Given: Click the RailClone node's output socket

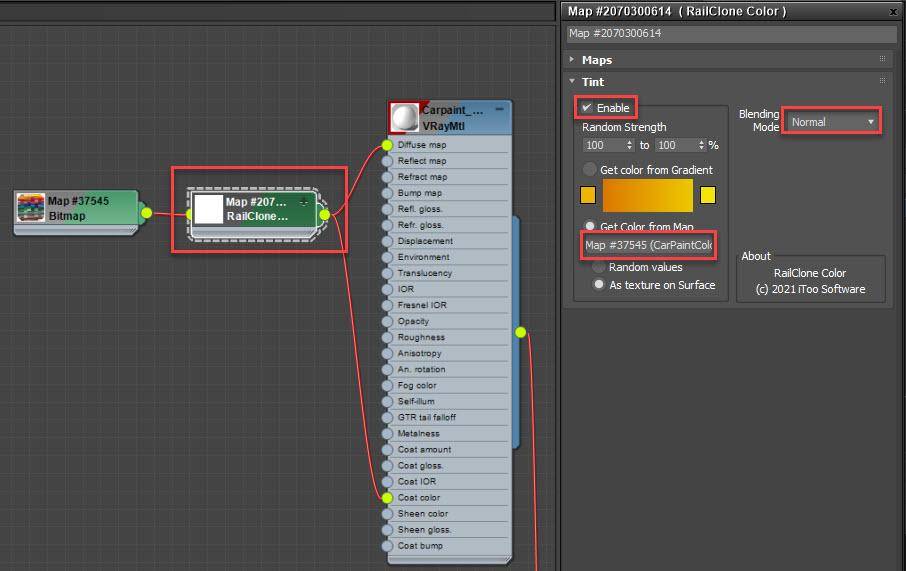Looking at the screenshot, I should 324,214.
